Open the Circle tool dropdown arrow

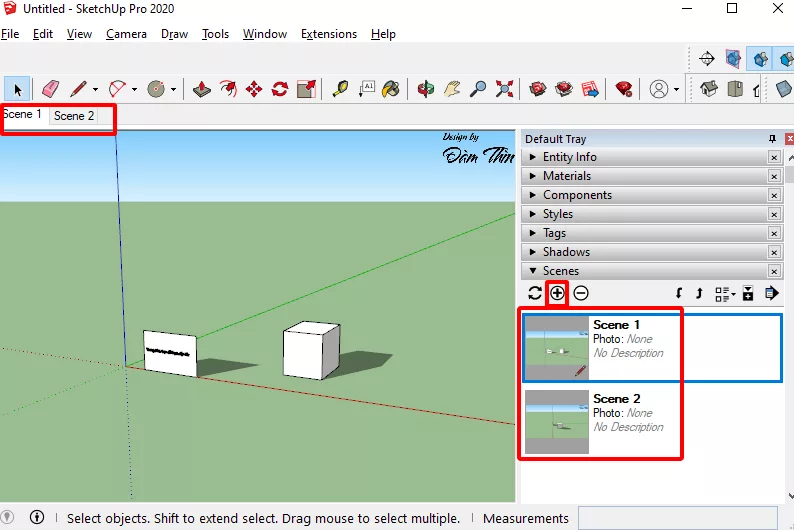(x=173, y=90)
